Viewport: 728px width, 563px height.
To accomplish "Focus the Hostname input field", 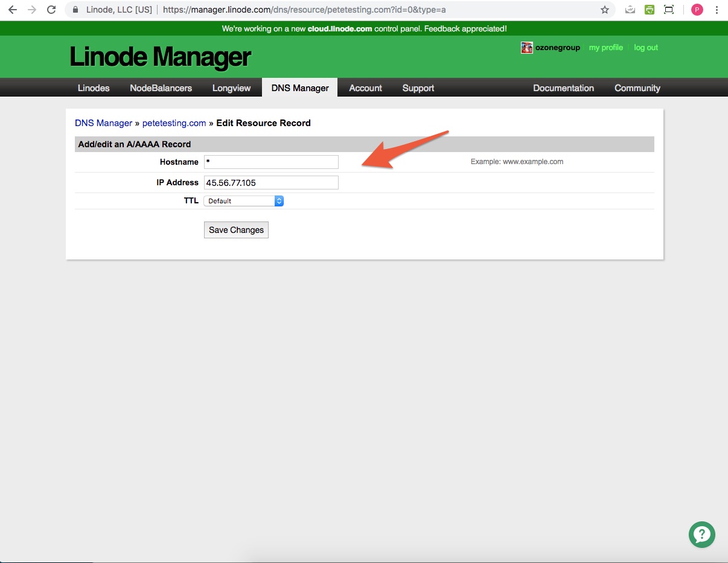I will coord(271,162).
